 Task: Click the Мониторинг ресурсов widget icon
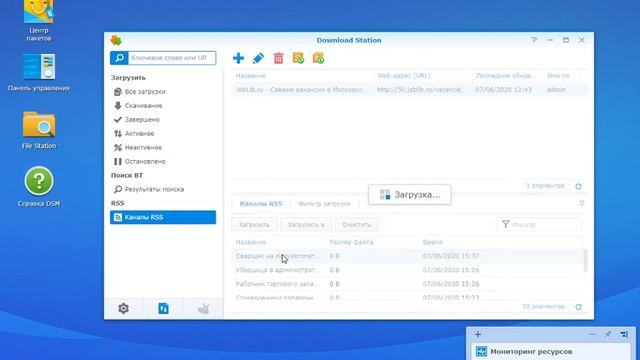click(x=481, y=351)
